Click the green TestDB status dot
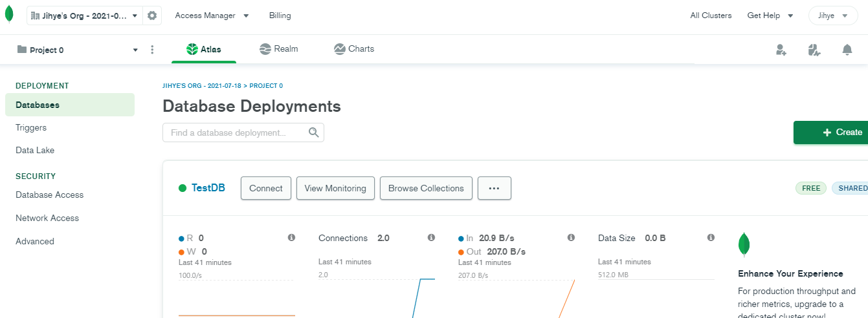868x318 pixels. coord(183,188)
